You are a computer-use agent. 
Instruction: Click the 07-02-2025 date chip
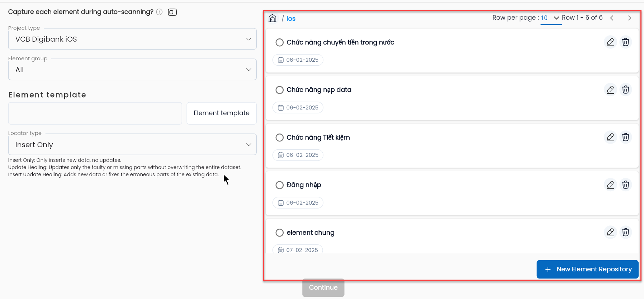[x=298, y=250]
